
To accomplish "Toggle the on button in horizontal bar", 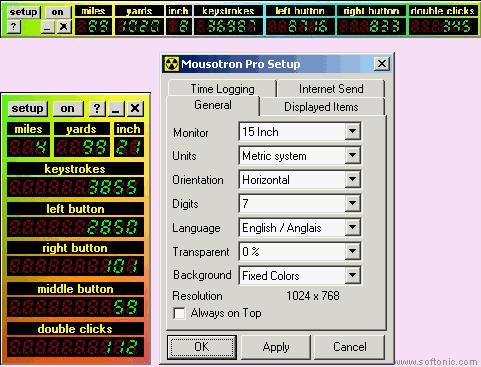I will (x=57, y=12).
